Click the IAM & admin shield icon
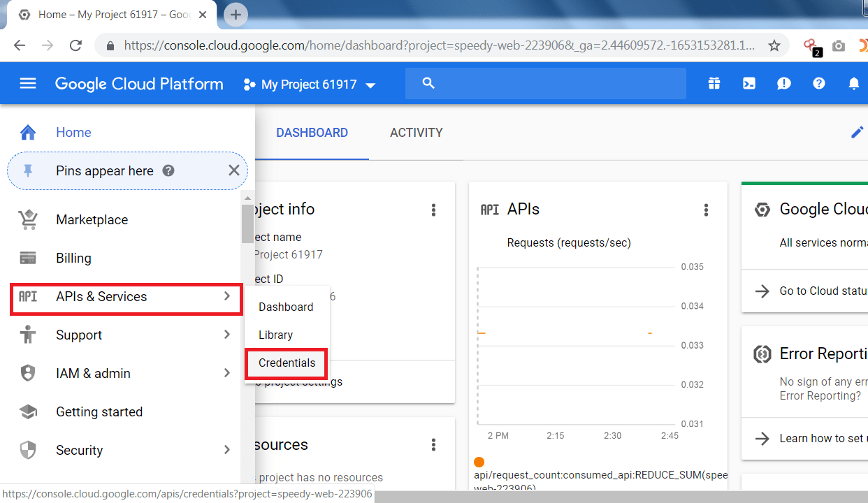868x503 pixels. point(28,373)
